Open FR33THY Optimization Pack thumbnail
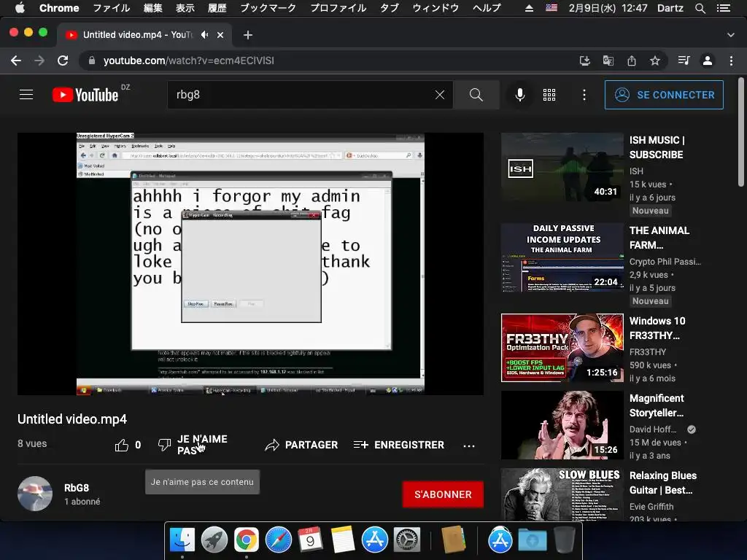The width and height of the screenshot is (747, 560). [x=562, y=348]
